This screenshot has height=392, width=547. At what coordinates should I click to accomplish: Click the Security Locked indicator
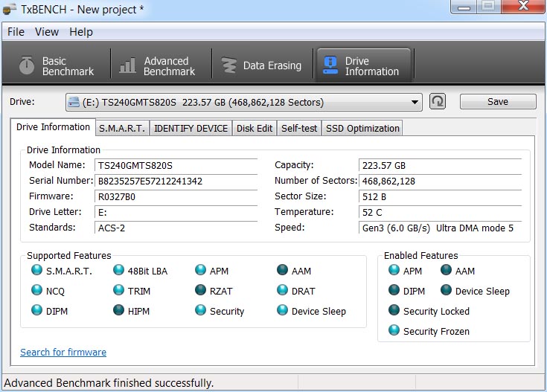tap(394, 310)
